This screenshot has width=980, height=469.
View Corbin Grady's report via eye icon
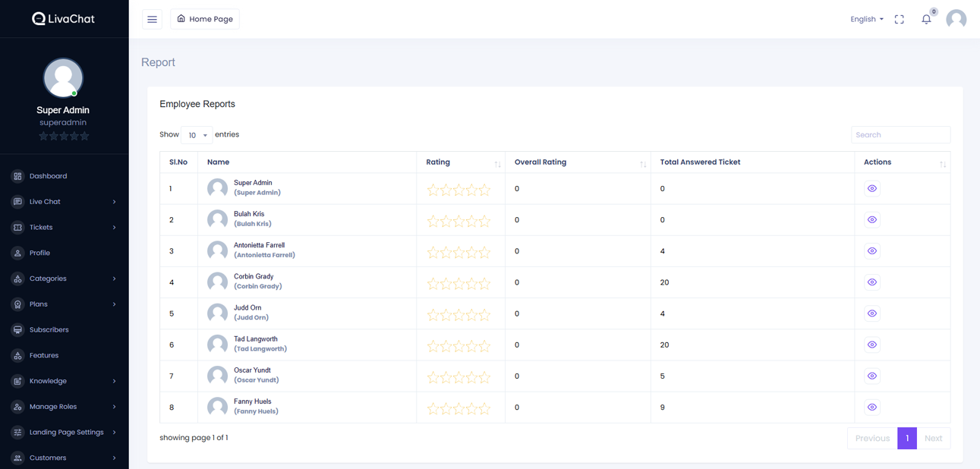pos(871,282)
